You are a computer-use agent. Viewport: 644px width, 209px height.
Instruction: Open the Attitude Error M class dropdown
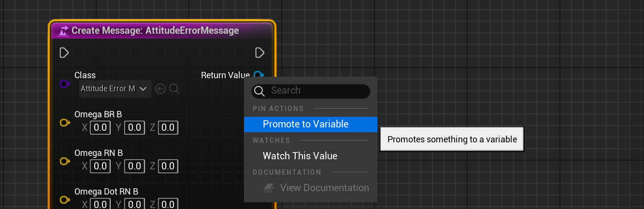[115, 89]
